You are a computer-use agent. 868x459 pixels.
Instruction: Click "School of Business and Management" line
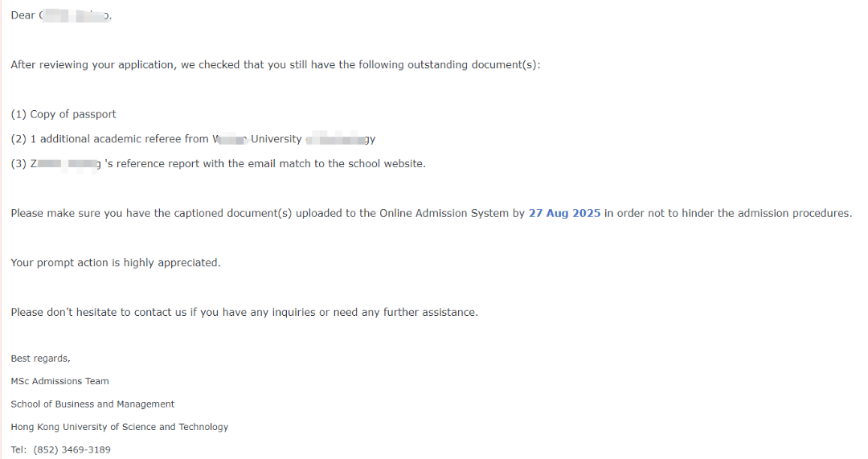coord(92,404)
